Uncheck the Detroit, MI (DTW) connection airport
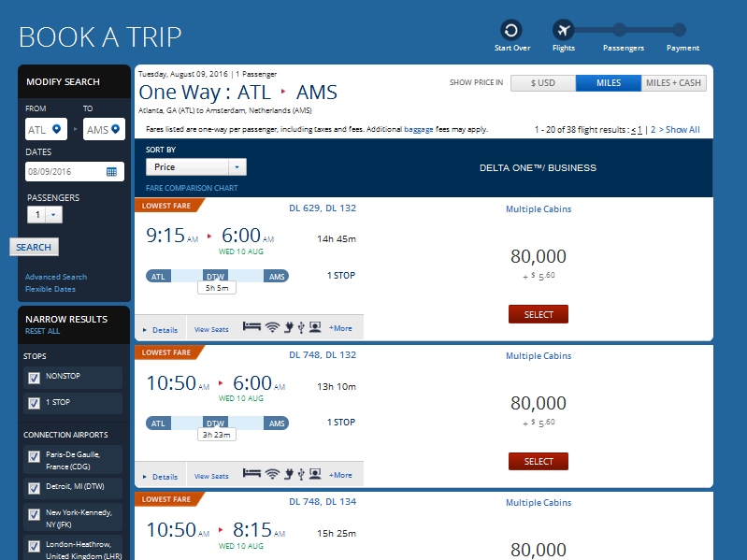 (x=35, y=487)
